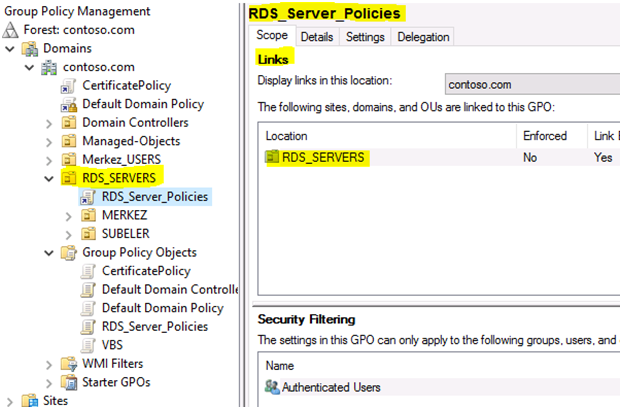Expand the Domain Controllers OU
Viewport: 622px width, 409px height.
coord(49,124)
